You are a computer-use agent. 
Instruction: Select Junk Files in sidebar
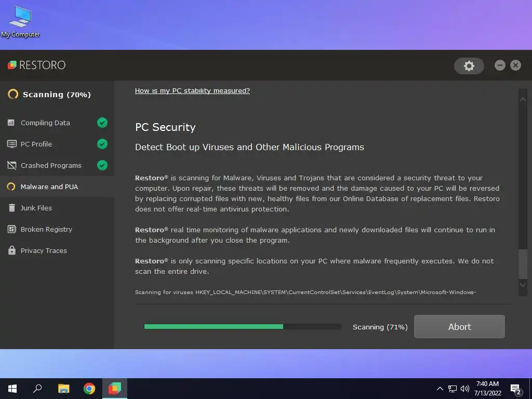point(57,208)
